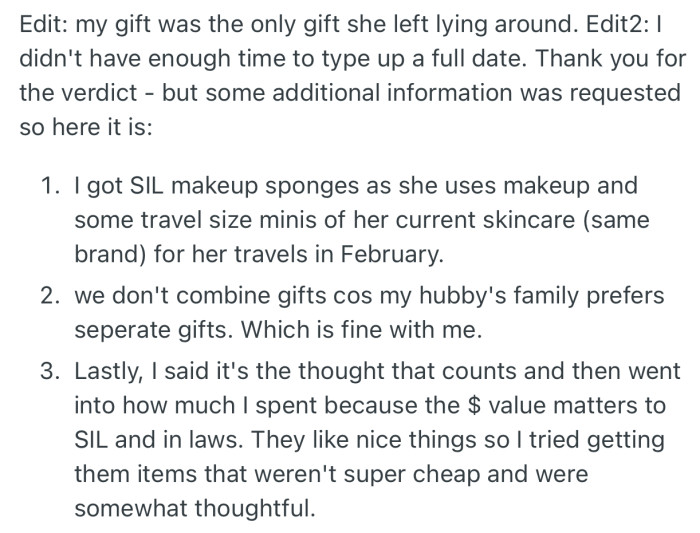The width and height of the screenshot is (700, 533).
Task: Click the list number 3 marker
Action: pyautogui.click(x=50, y=370)
